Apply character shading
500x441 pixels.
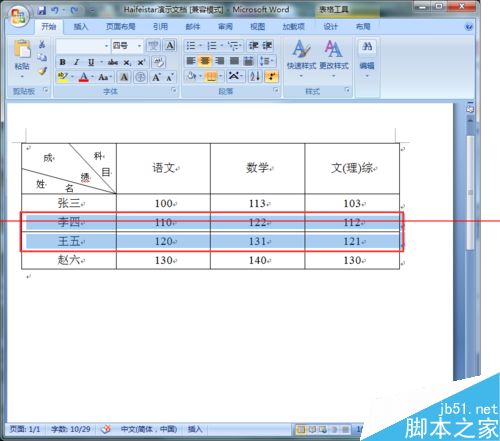point(124,77)
